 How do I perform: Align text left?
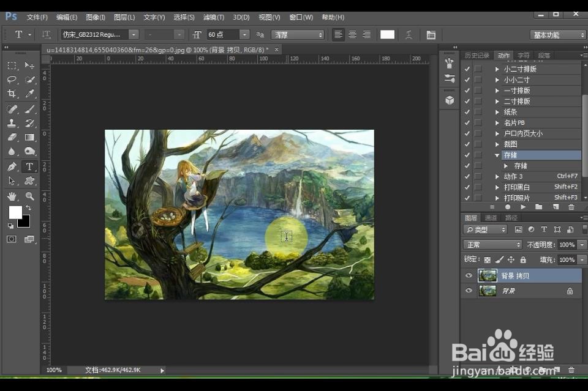[x=338, y=34]
